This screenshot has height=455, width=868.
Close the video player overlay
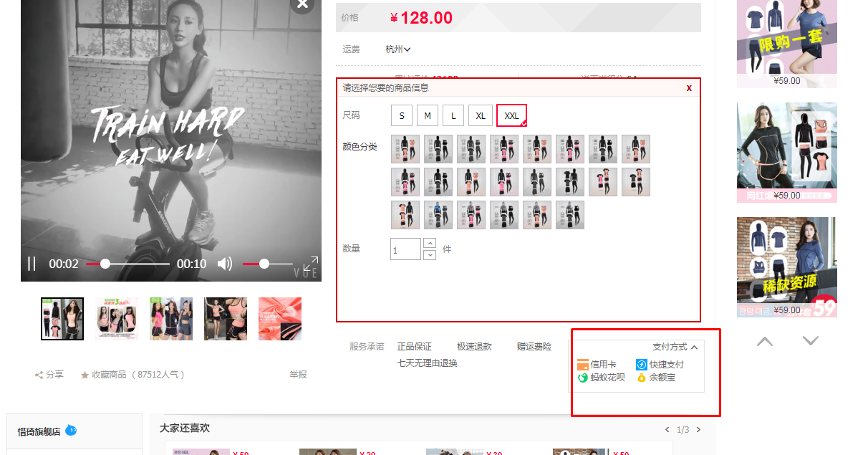point(302,4)
